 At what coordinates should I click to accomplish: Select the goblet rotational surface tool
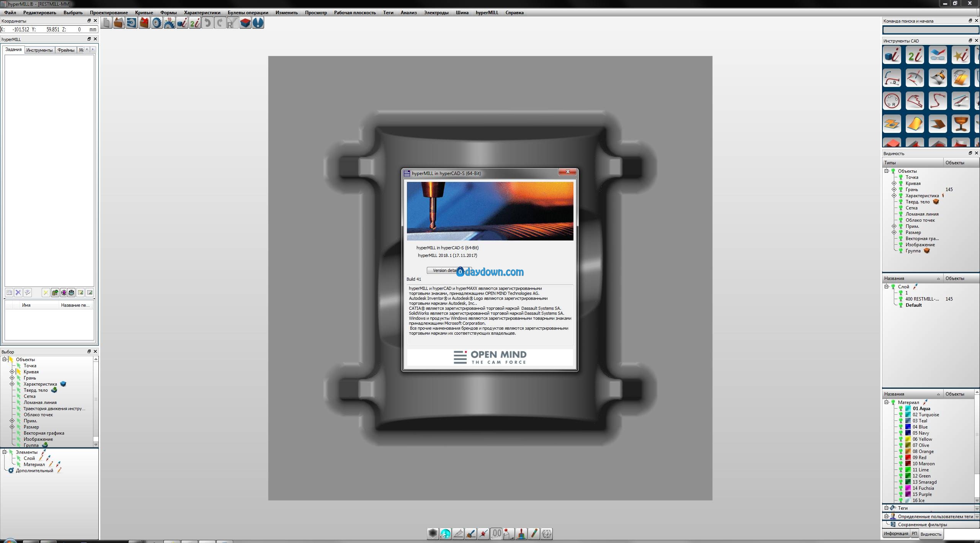[960, 124]
